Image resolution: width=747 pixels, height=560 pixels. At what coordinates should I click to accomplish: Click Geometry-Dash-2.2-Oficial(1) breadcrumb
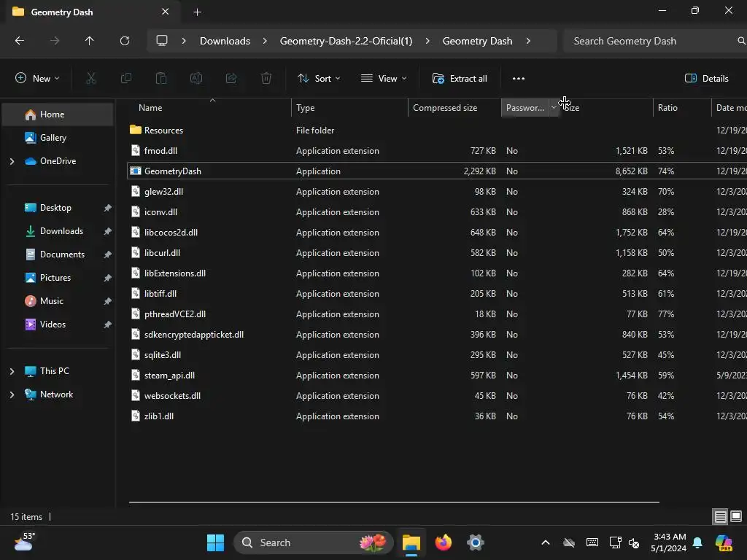[346, 41]
